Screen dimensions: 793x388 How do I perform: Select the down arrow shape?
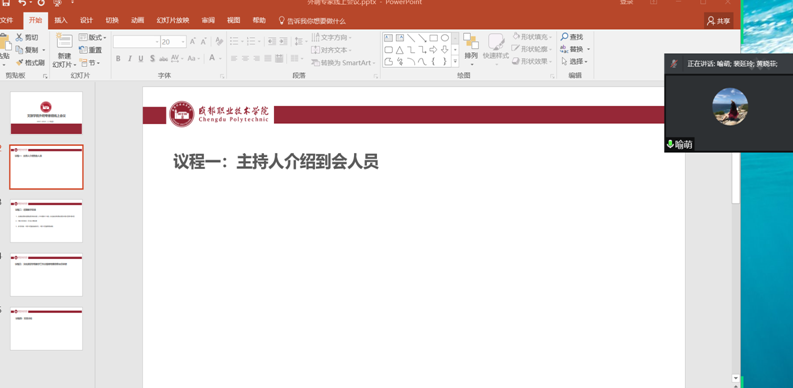[445, 50]
